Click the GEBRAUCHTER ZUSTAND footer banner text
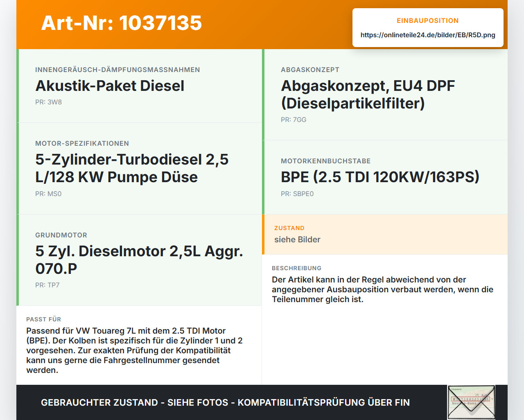 pos(225,402)
